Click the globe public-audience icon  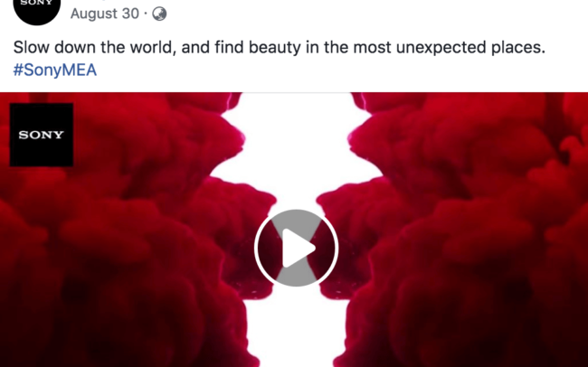pyautogui.click(x=159, y=14)
